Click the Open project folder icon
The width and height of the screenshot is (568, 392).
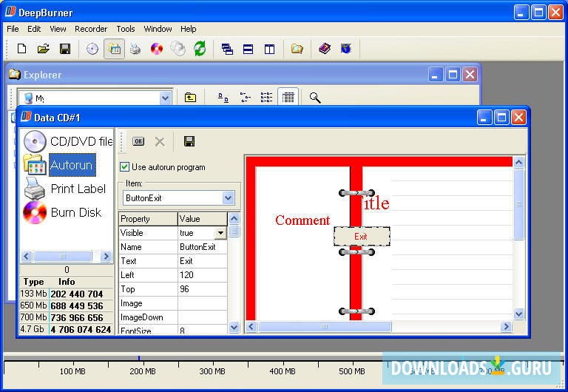coord(44,49)
